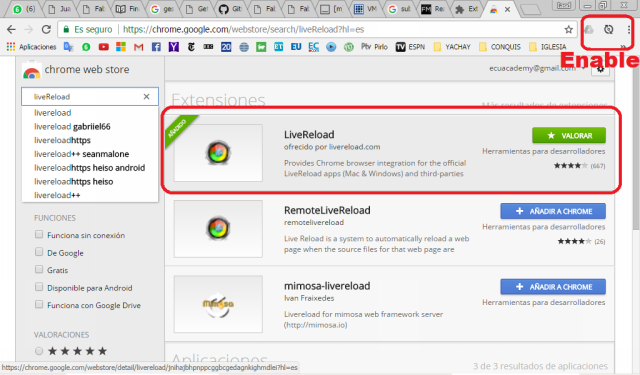Open a new tab button
Image resolution: width=640 pixels, height=375 pixels.
coord(531,10)
